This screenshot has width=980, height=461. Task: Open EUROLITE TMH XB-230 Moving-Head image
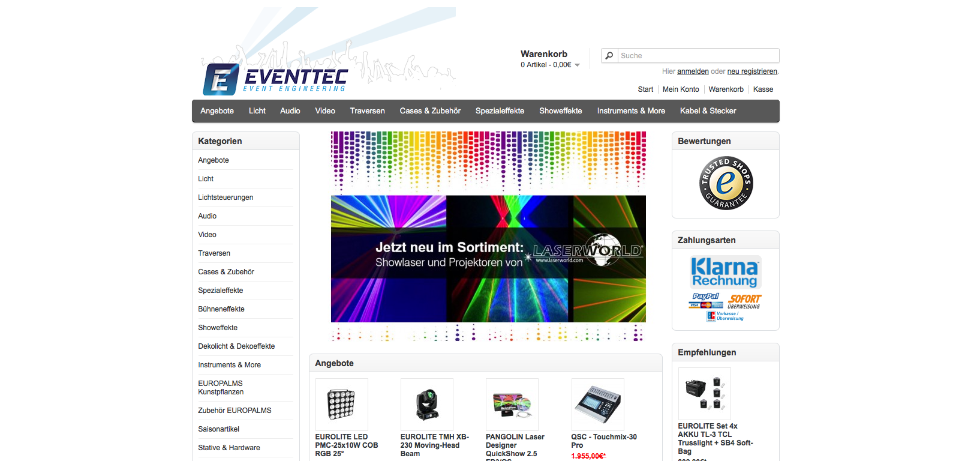[427, 405]
